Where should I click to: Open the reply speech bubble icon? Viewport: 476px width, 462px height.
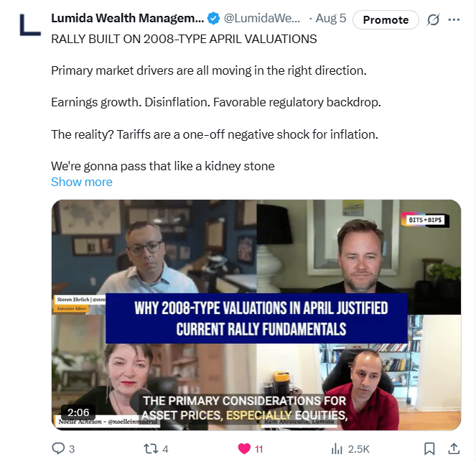(58, 448)
